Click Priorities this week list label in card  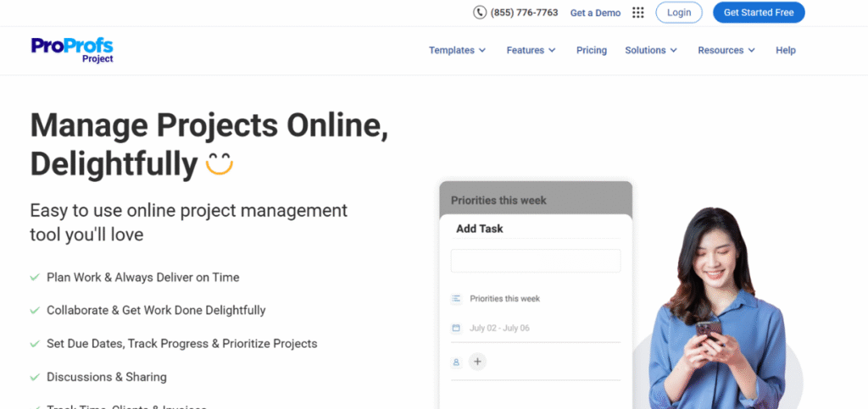505,298
